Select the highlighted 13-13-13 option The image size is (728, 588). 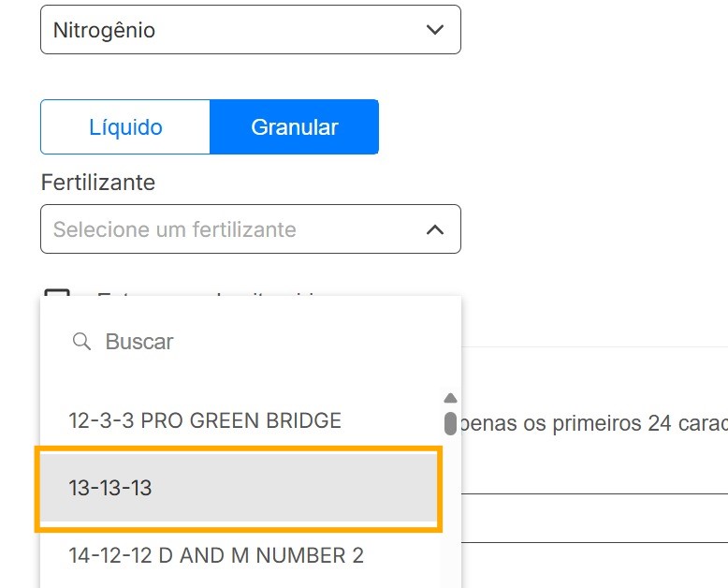(238, 489)
